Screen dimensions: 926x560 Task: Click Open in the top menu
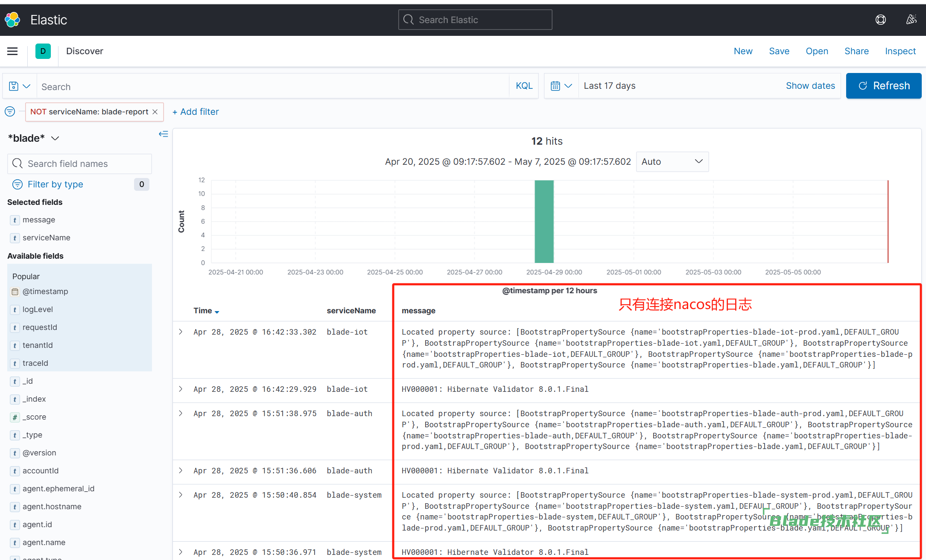(x=817, y=51)
